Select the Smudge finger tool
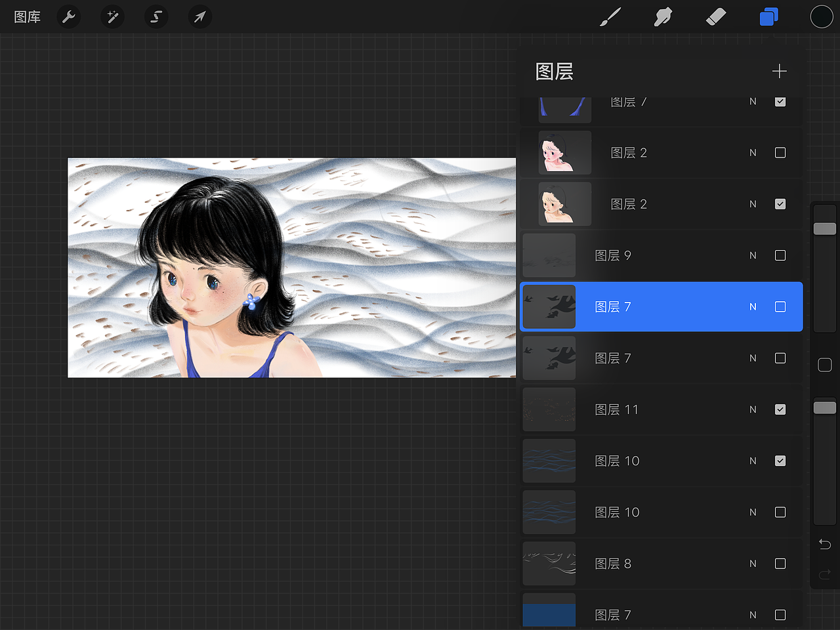The width and height of the screenshot is (840, 630). coord(663,17)
